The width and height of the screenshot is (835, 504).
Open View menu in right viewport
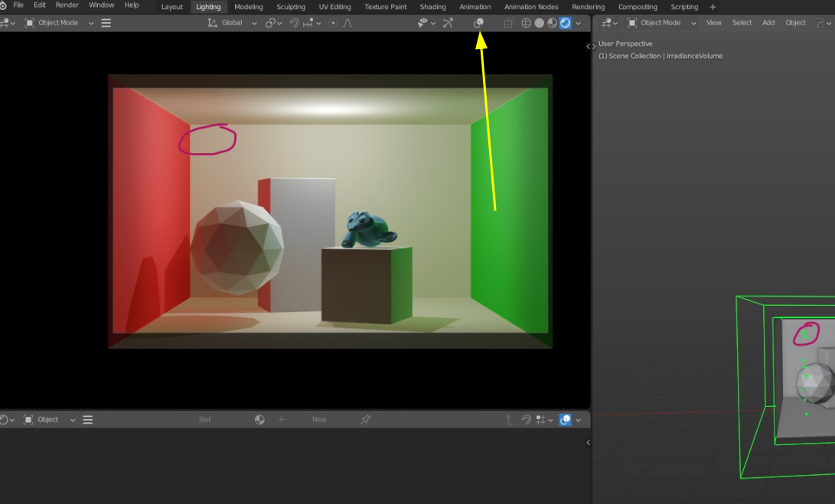[713, 23]
